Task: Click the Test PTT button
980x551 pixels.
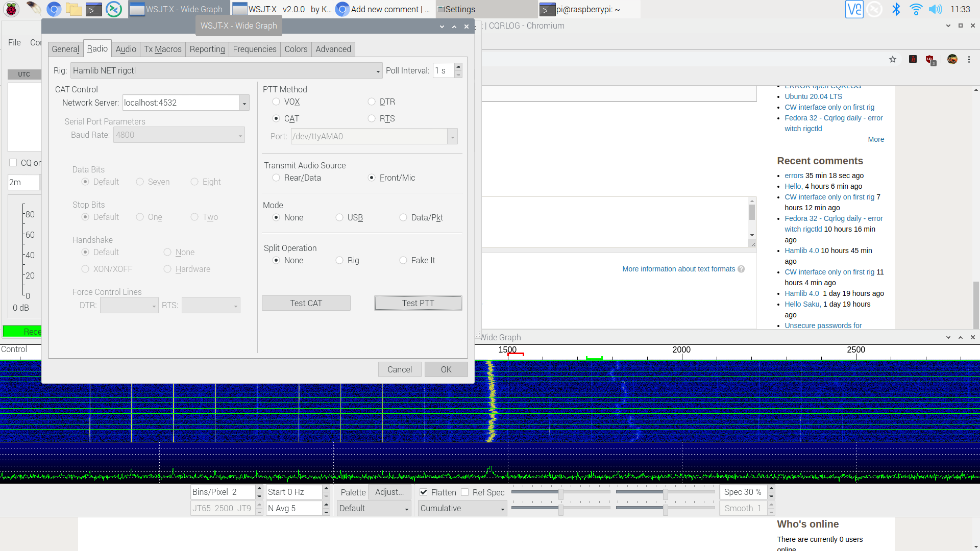Action: pos(418,303)
